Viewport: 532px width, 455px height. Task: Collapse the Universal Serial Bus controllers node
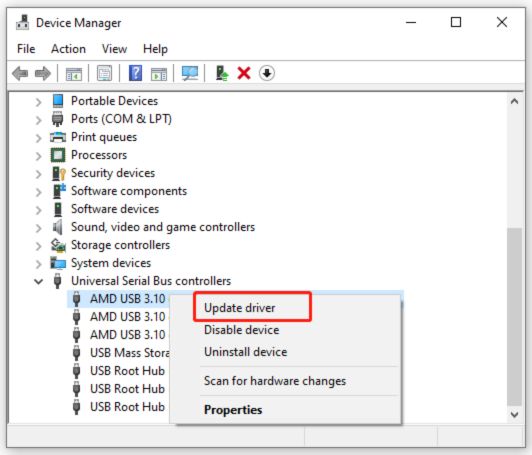39,281
